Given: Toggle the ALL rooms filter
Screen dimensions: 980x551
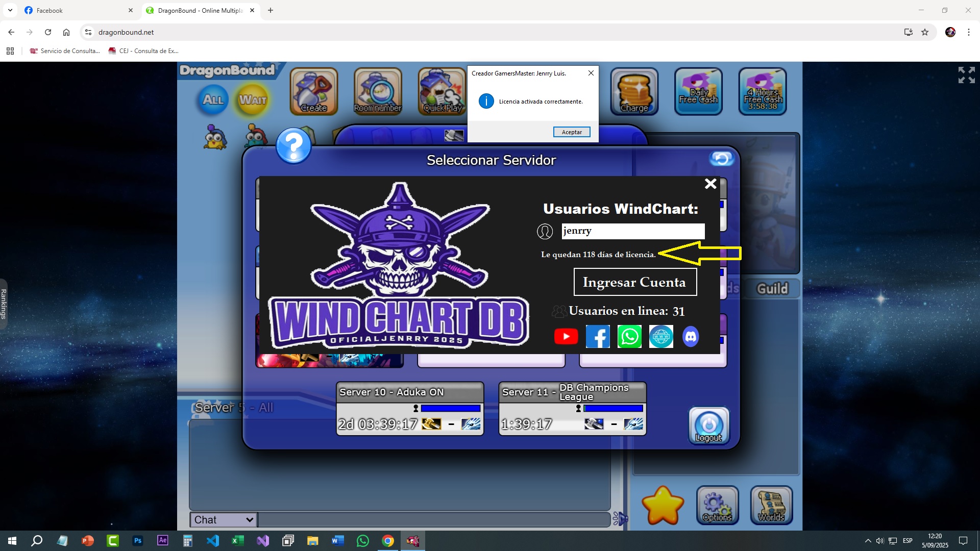Looking at the screenshot, I should [x=213, y=99].
